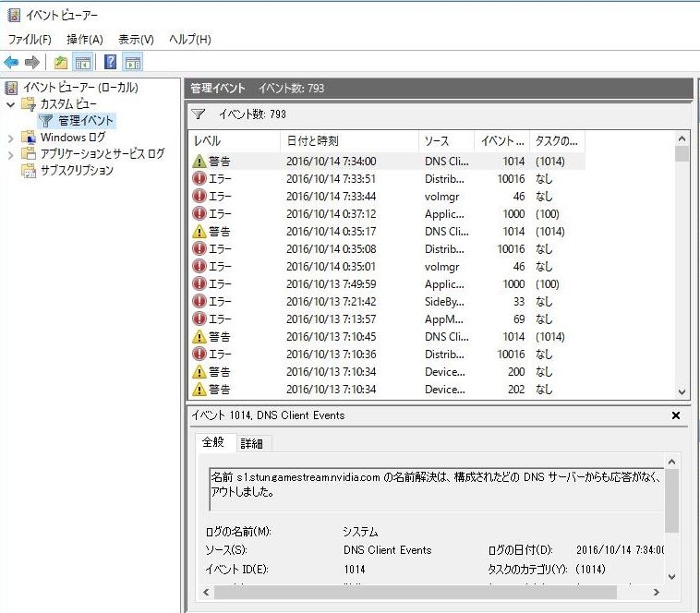Click the Windows ログ folder icon
This screenshot has width=700, height=613.
pyautogui.click(x=29, y=138)
